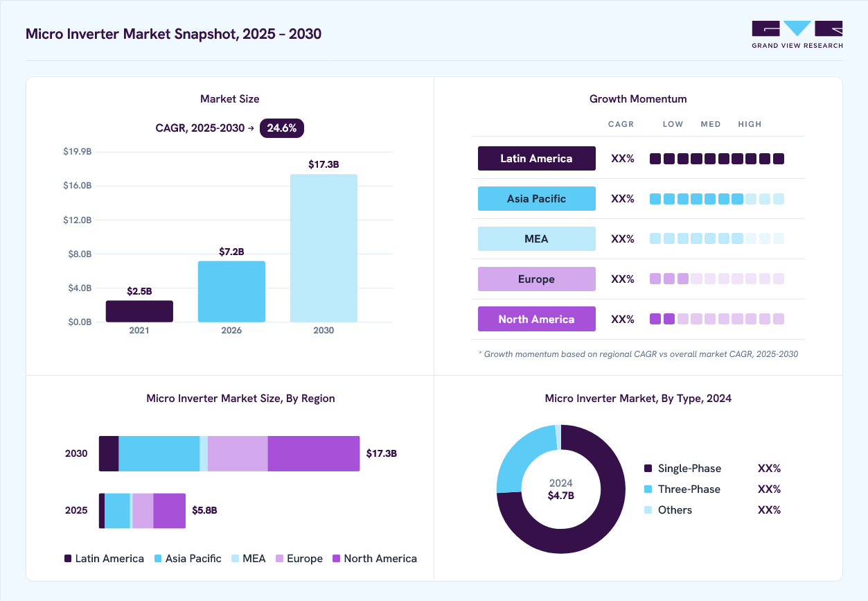Viewport: 868px width, 601px height.
Task: Click the North America XX% CAGR value
Action: pyautogui.click(x=623, y=320)
